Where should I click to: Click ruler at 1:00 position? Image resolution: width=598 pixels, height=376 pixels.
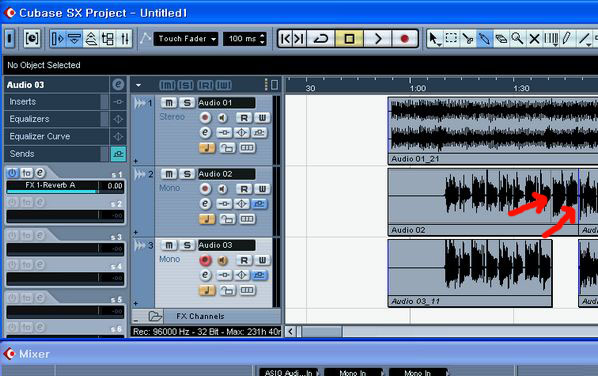point(410,86)
